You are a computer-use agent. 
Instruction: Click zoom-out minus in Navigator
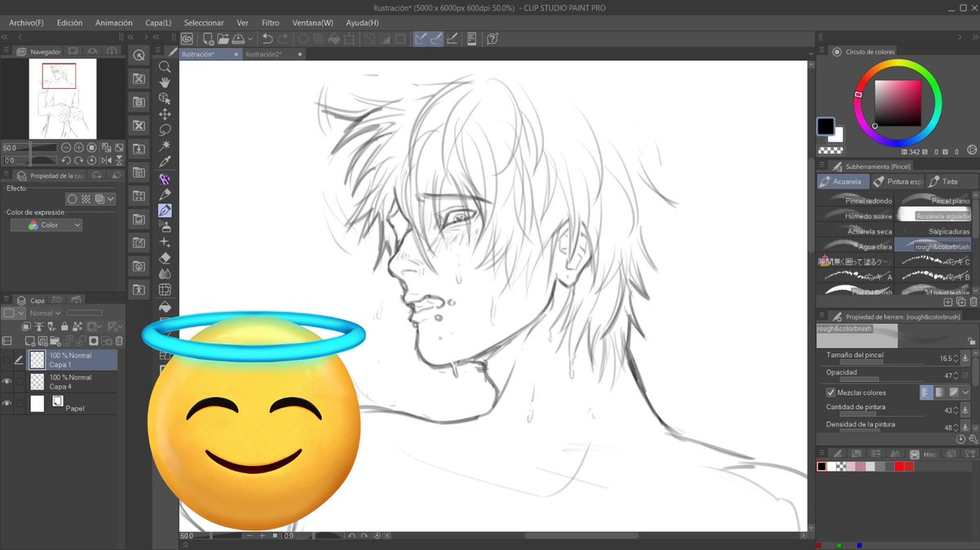(x=66, y=148)
